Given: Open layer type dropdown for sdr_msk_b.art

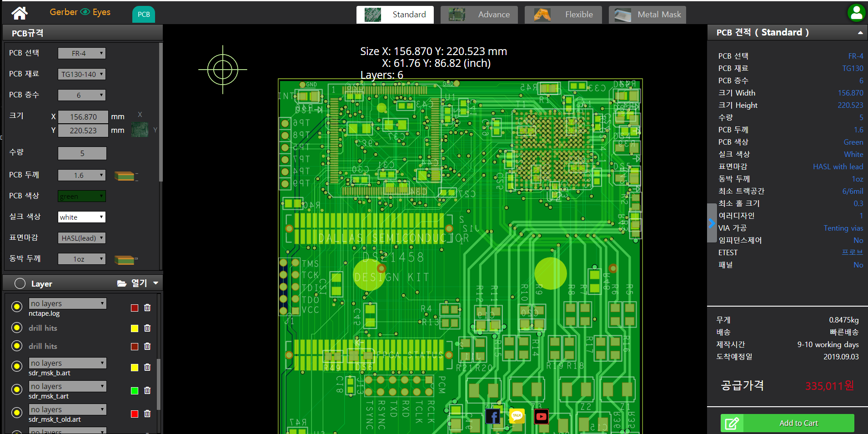Looking at the screenshot, I should click(68, 363).
